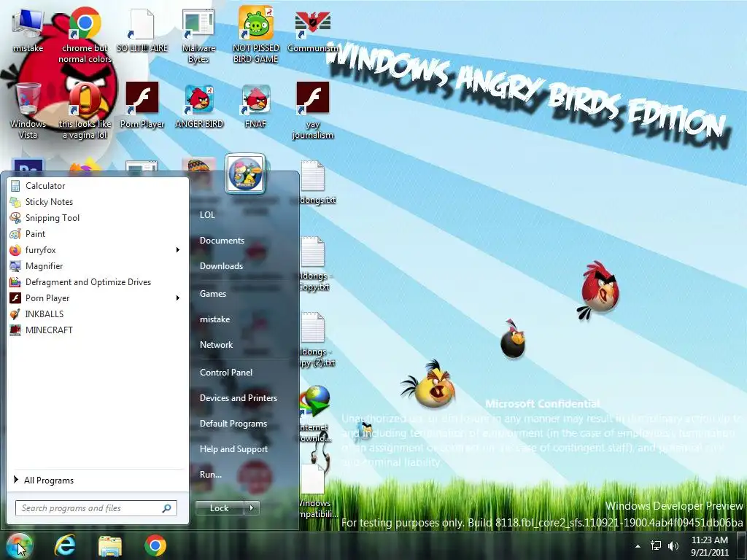Open the clock showing 11:23 AM
Screen dimensions: 747x560
tap(710, 546)
